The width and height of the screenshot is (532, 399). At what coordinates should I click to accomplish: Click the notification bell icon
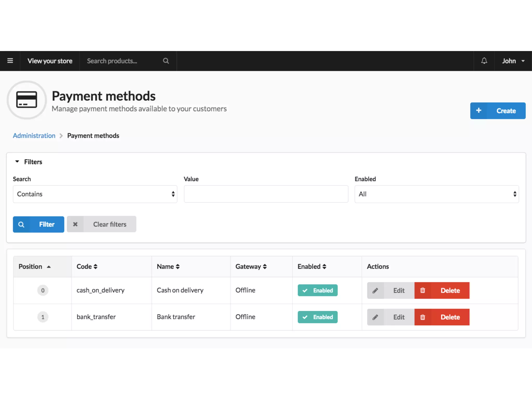pos(484,61)
